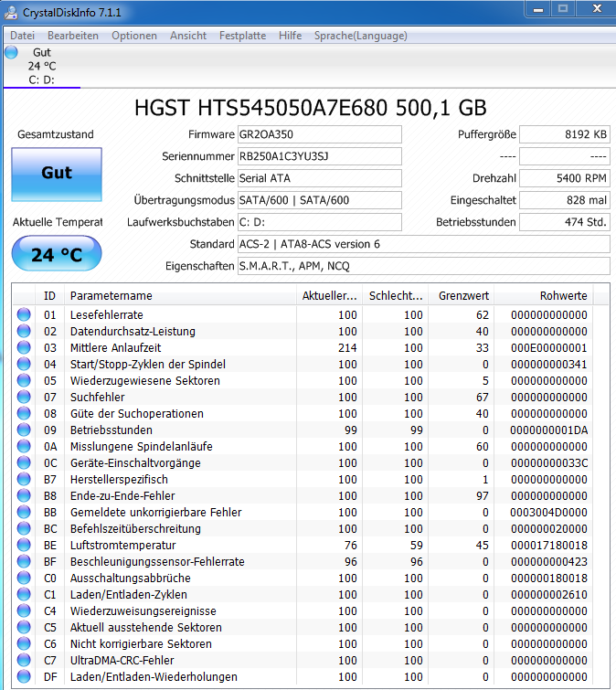Click the Parametername column header
This screenshot has height=690, width=616.
point(180,296)
